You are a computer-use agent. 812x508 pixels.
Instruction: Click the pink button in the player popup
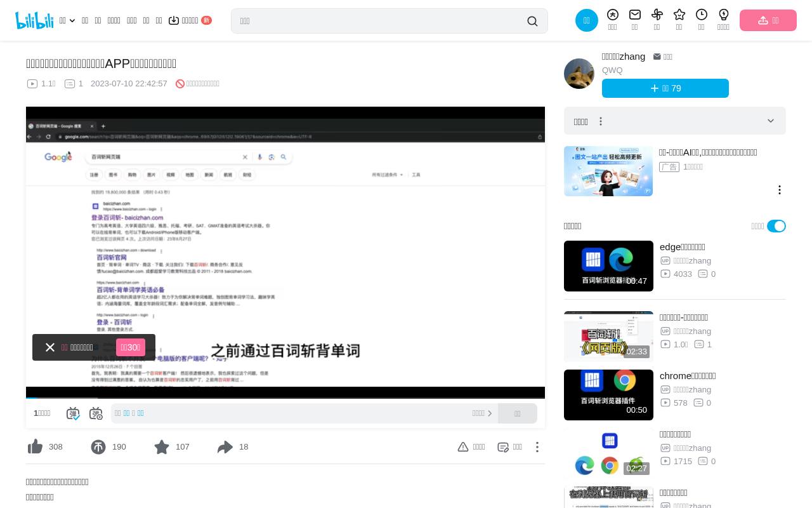tap(131, 347)
